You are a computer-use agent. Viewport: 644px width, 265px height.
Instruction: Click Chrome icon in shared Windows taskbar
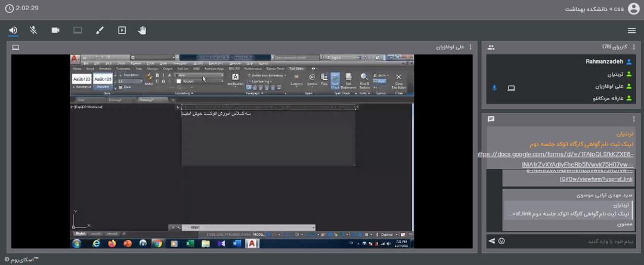(157, 244)
